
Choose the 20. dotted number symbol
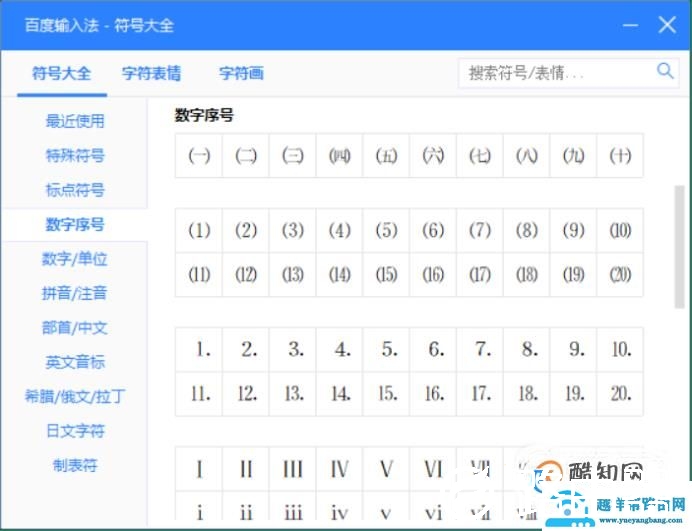(x=620, y=394)
